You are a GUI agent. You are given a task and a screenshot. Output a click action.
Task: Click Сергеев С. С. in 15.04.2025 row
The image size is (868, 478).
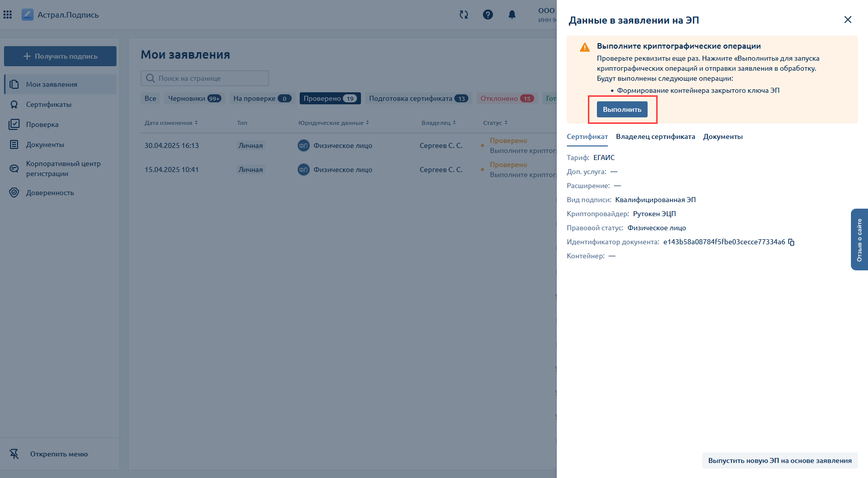click(x=441, y=170)
